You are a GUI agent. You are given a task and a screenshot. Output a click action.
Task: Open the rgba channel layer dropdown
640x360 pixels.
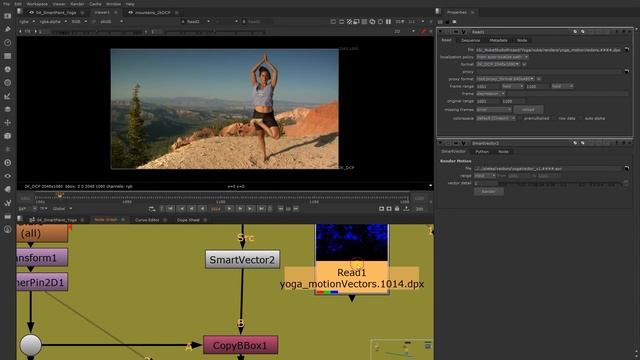pyautogui.click(x=27, y=22)
